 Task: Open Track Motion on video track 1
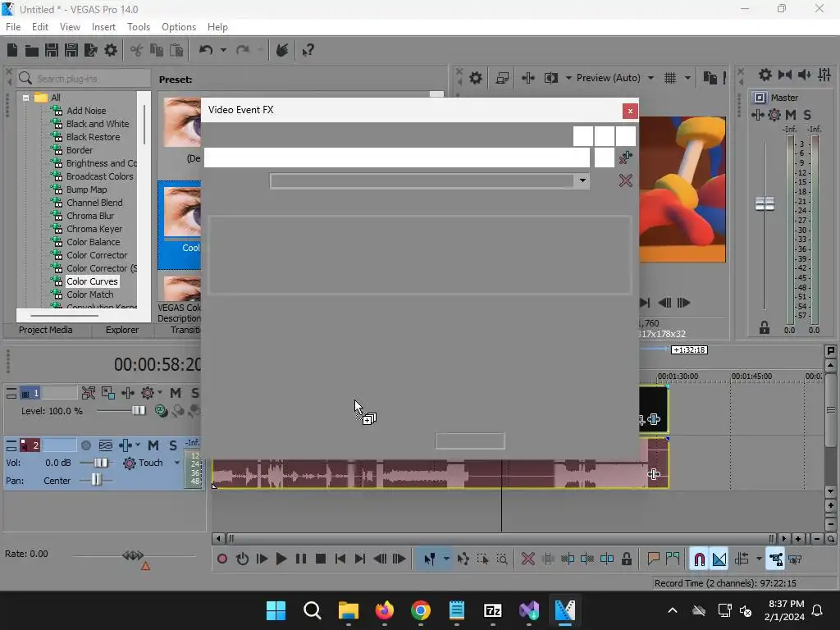[x=107, y=393]
